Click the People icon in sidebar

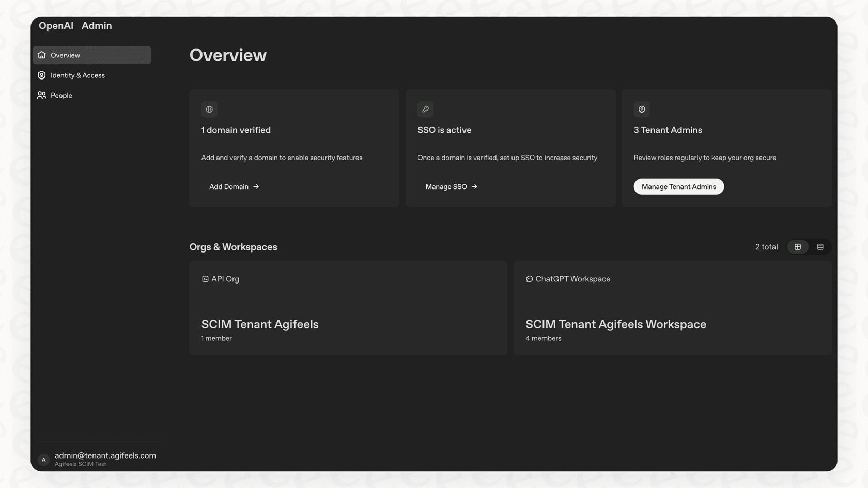(41, 95)
